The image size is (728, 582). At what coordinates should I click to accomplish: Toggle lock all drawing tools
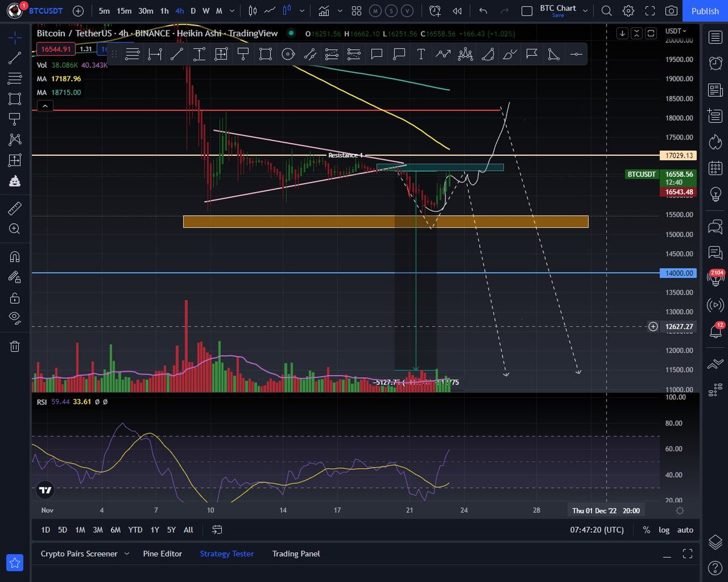[15, 297]
